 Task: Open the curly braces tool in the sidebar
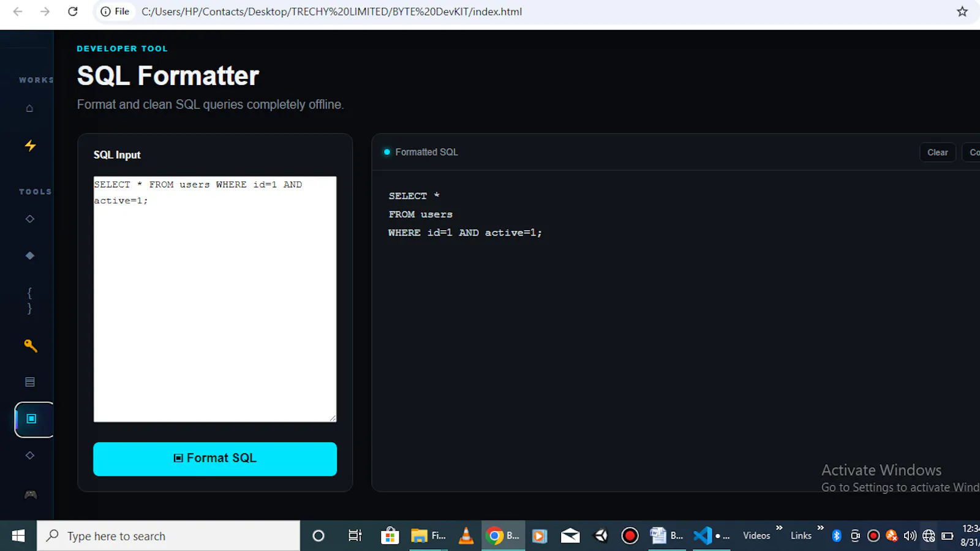[x=29, y=301]
